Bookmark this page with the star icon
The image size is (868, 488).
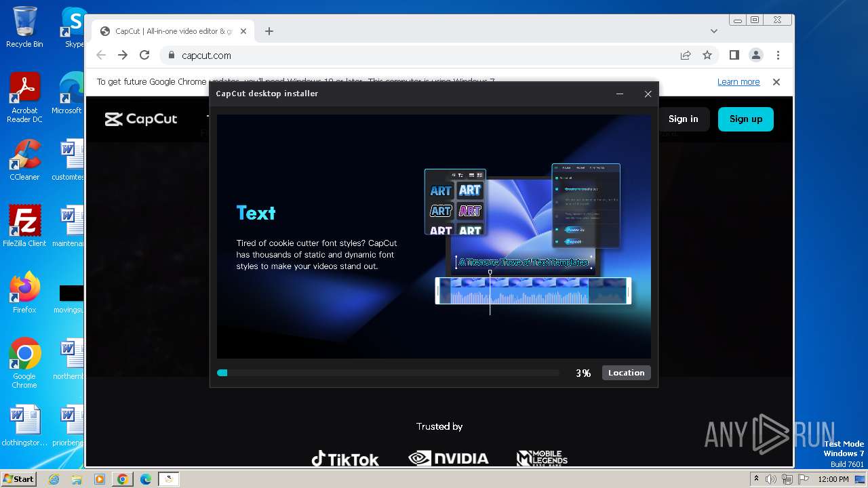[707, 56]
